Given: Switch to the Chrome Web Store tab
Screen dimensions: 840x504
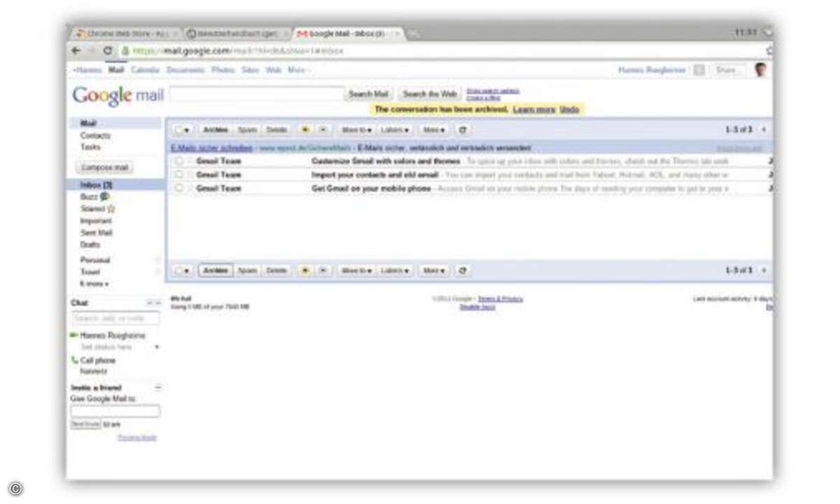Looking at the screenshot, I should (126, 33).
